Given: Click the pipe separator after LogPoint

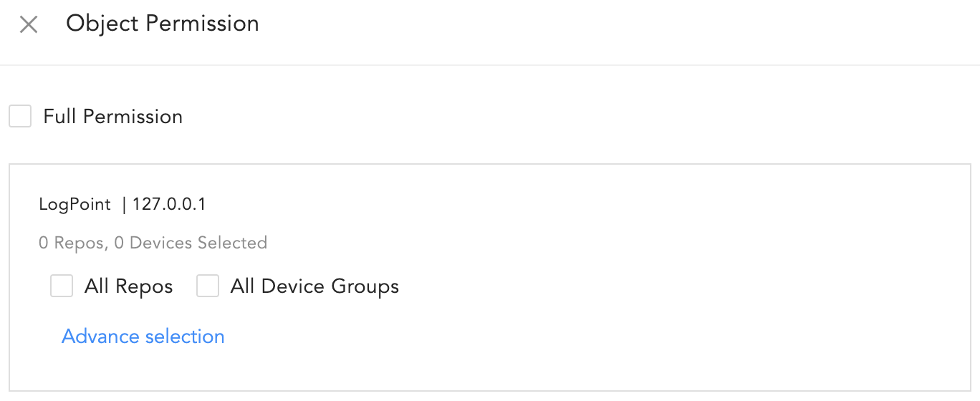Looking at the screenshot, I should pos(124,205).
